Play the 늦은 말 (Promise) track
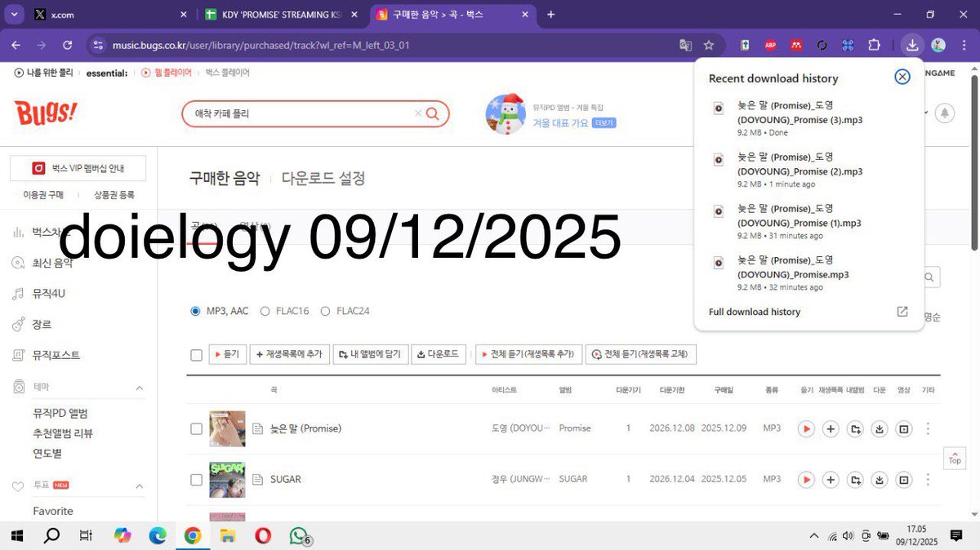Screen dimensions: 980x550 pos(806,428)
